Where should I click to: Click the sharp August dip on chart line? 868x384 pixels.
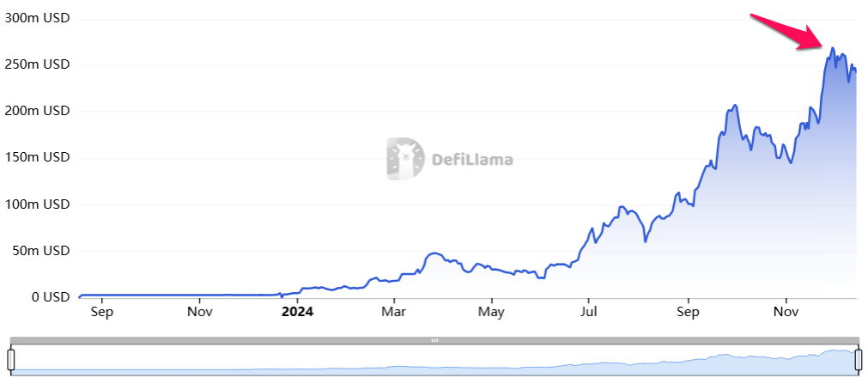pos(645,241)
